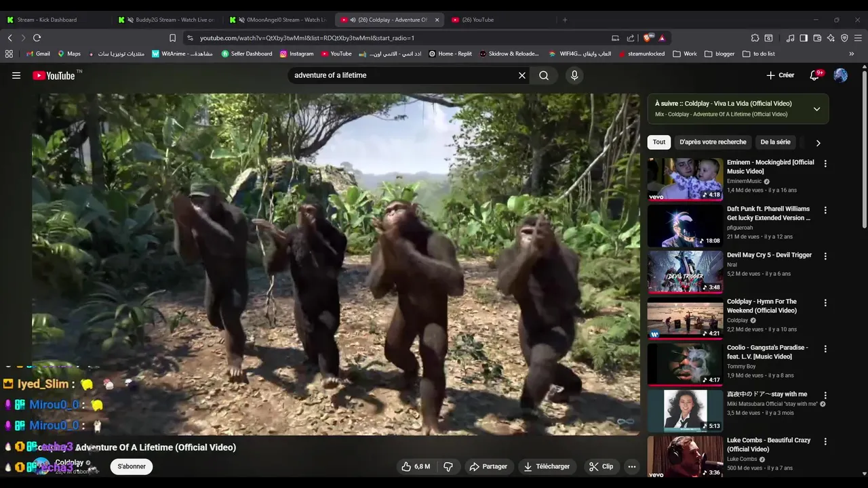
Task: Open the Work bookmarks folder
Action: coord(685,54)
